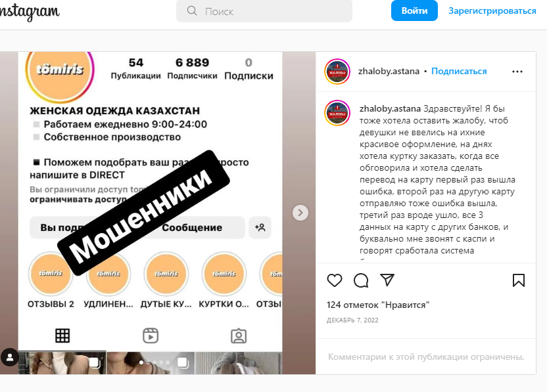Save post with bookmark icon
The image size is (547, 392).
coord(518,280)
